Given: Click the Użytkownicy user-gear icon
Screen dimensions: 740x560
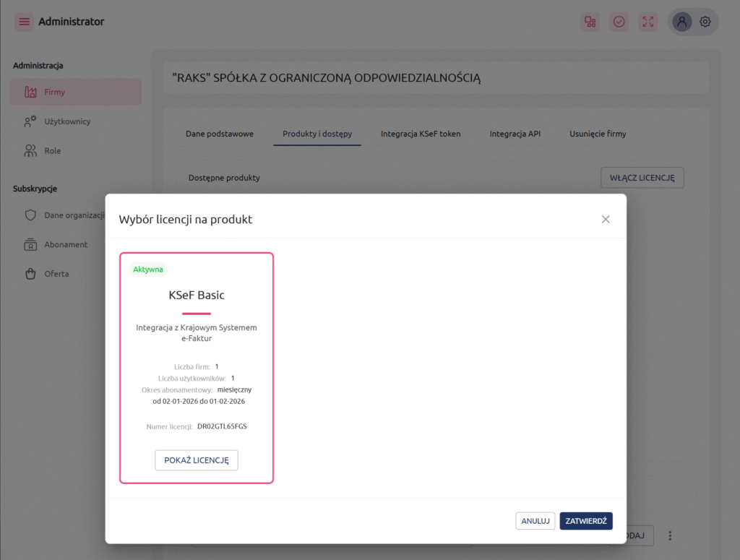Looking at the screenshot, I should (30, 121).
